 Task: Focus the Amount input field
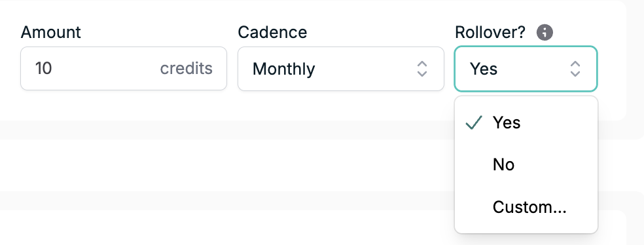click(x=124, y=69)
